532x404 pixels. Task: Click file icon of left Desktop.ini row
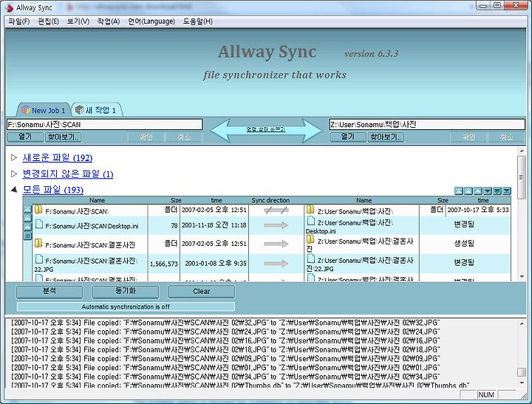[x=39, y=225]
